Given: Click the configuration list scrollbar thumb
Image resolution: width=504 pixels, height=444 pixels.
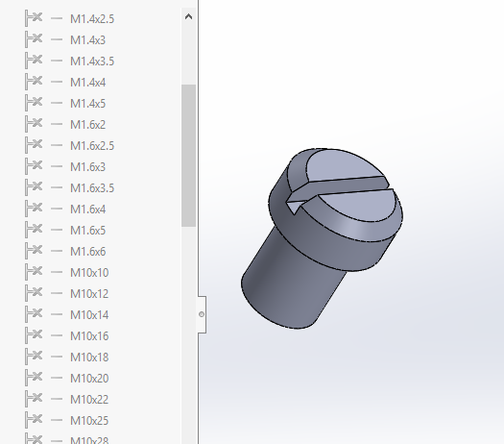Looking at the screenshot, I should pyautogui.click(x=189, y=156).
